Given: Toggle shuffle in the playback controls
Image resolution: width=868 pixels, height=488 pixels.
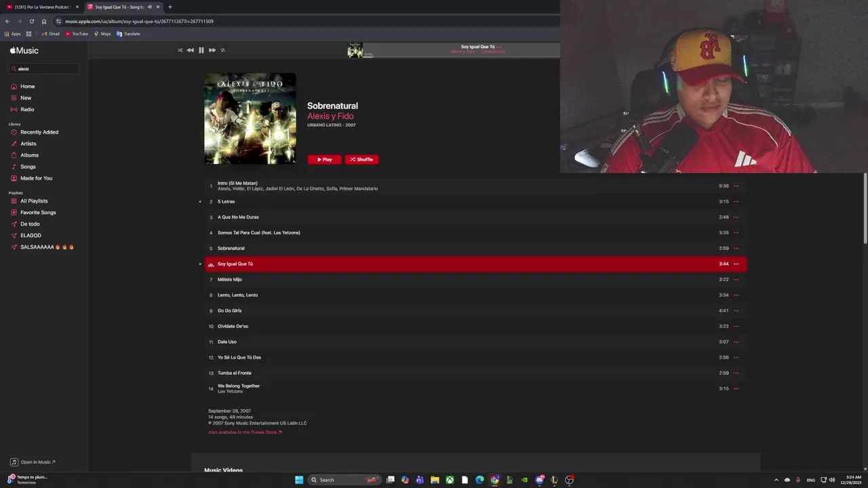Looking at the screenshot, I should coord(180,50).
